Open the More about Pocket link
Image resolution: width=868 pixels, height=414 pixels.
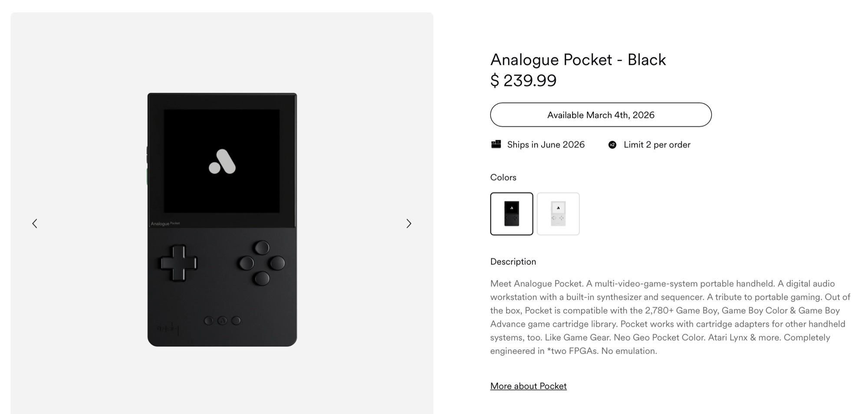coord(528,386)
